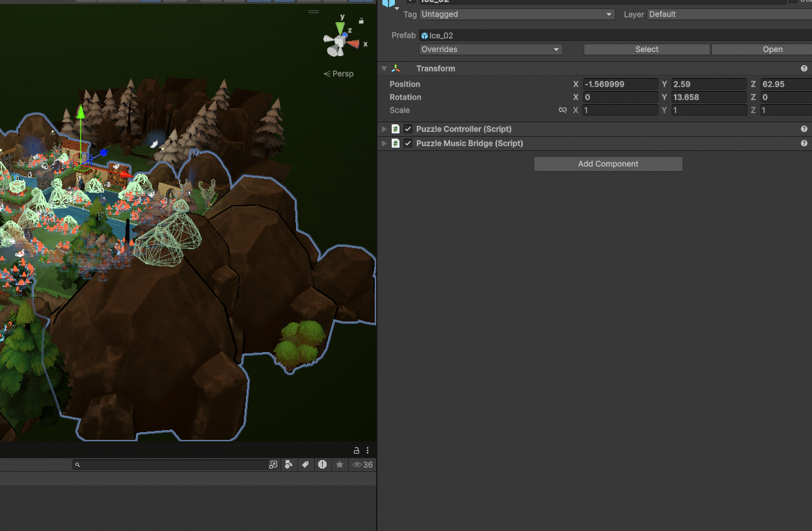Click the Position Y field showing 2.59
Image resolution: width=812 pixels, height=531 pixels.
point(709,84)
